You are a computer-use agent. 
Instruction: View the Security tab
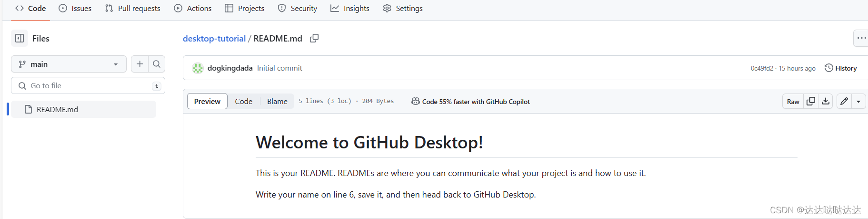298,9
